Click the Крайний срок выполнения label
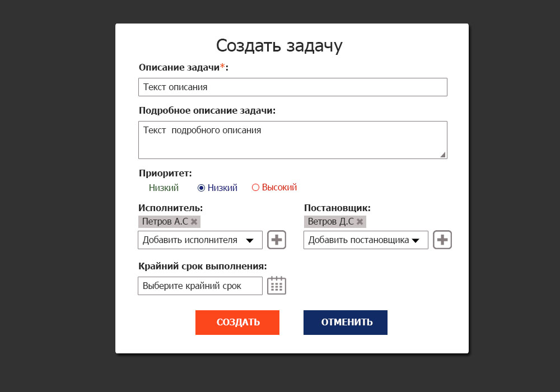Viewport: 560px width, 392px height. point(203,266)
